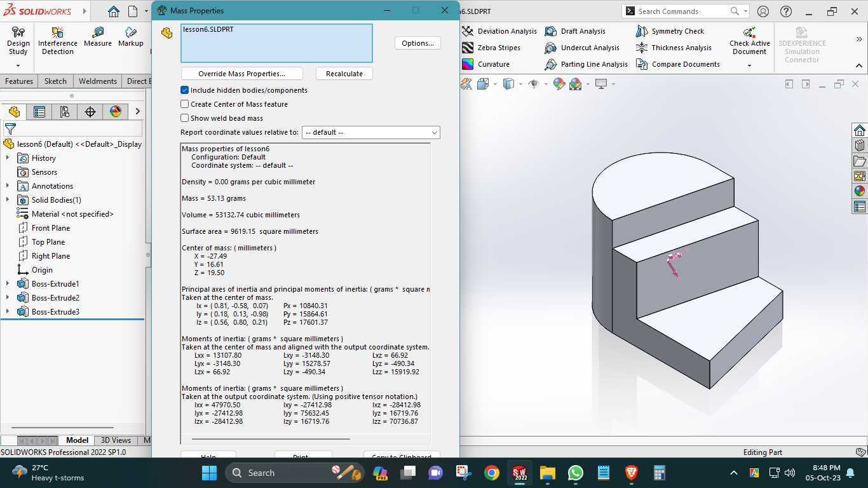The height and width of the screenshot is (488, 868).
Task: Open the Windows Start menu
Action: click(209, 473)
